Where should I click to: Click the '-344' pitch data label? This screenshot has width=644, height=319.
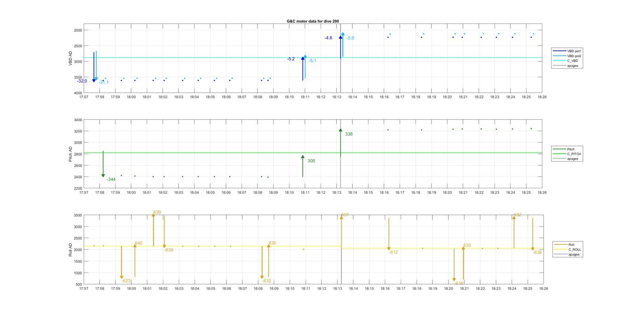[111, 180]
